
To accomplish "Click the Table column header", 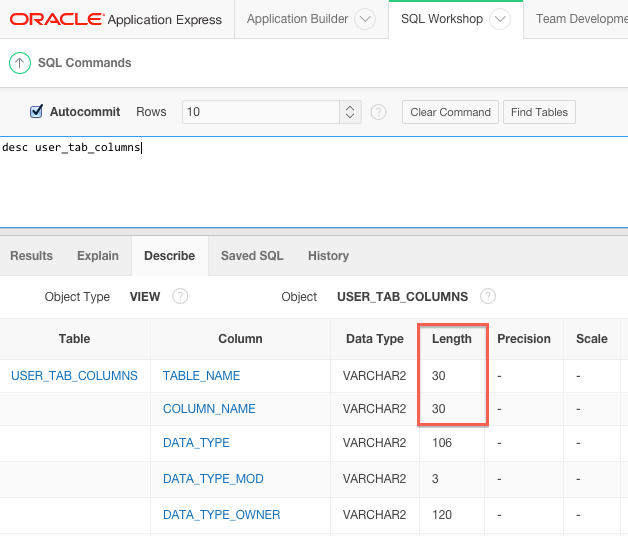I will [x=74, y=339].
